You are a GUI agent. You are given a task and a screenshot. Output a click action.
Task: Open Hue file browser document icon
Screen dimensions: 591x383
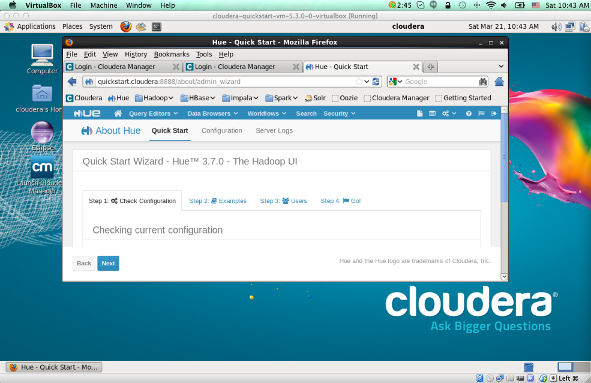[x=420, y=113]
